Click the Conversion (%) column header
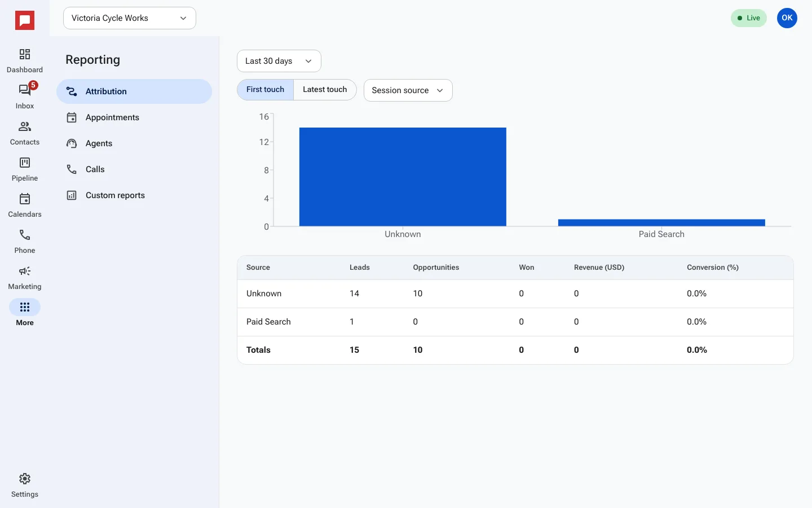Viewport: 812px width, 508px height. click(x=713, y=268)
